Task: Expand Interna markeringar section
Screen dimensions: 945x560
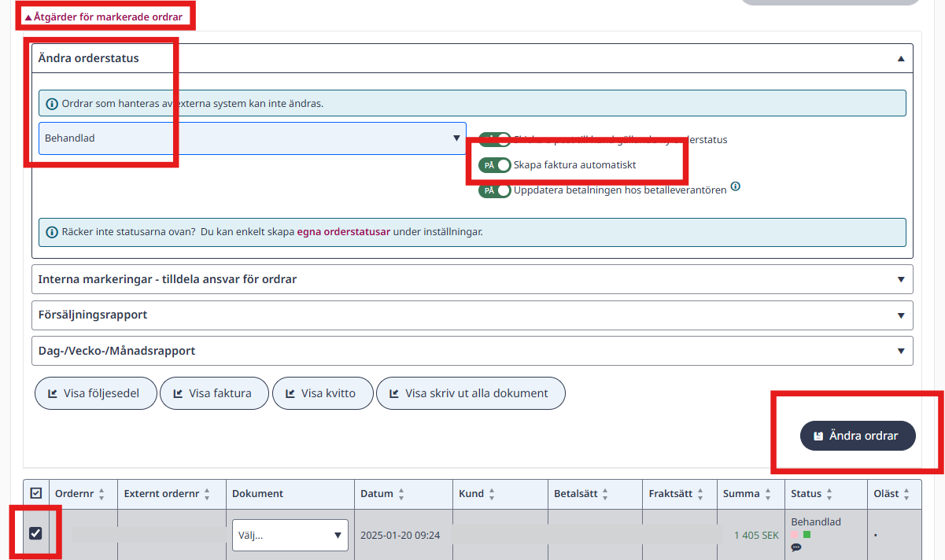Action: pos(472,279)
